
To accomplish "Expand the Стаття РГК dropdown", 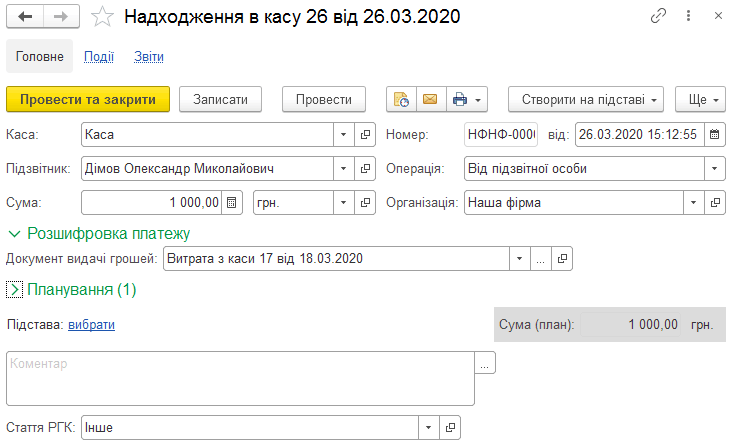I will point(429,428).
